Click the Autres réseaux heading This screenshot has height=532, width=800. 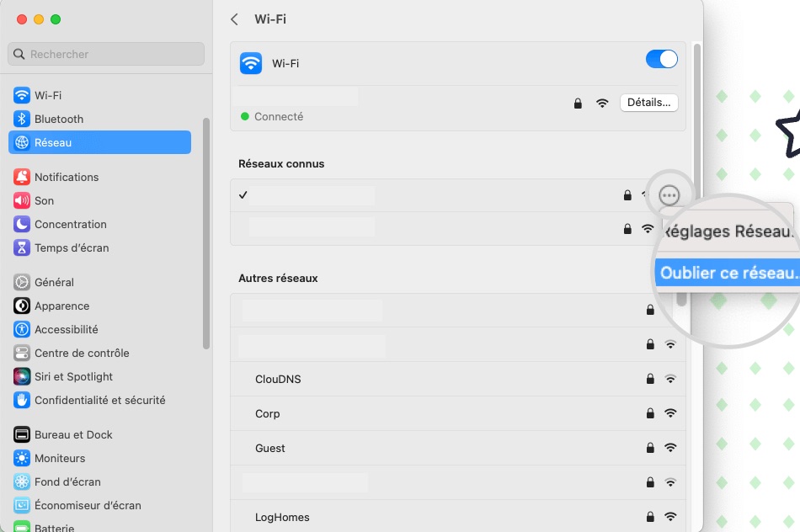[x=278, y=278]
